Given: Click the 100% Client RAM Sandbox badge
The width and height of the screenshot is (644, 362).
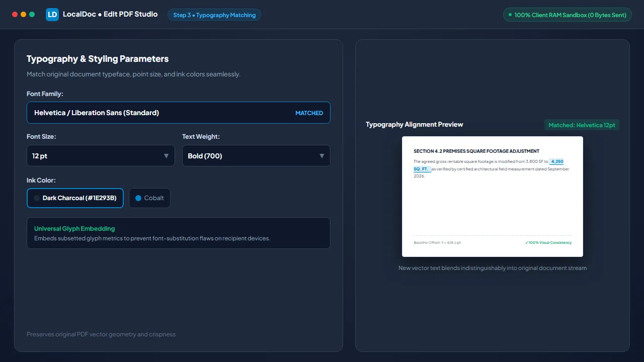Looking at the screenshot, I should [568, 15].
